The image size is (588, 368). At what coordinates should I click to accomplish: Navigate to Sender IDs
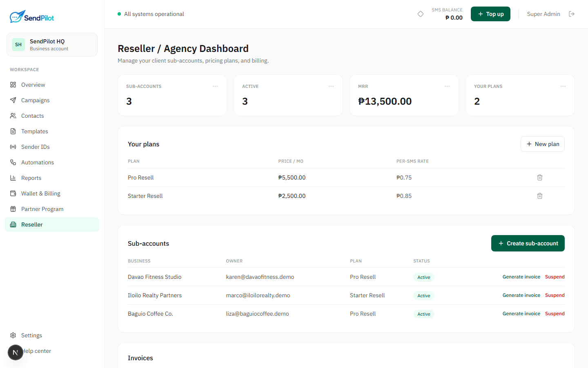tap(52, 147)
